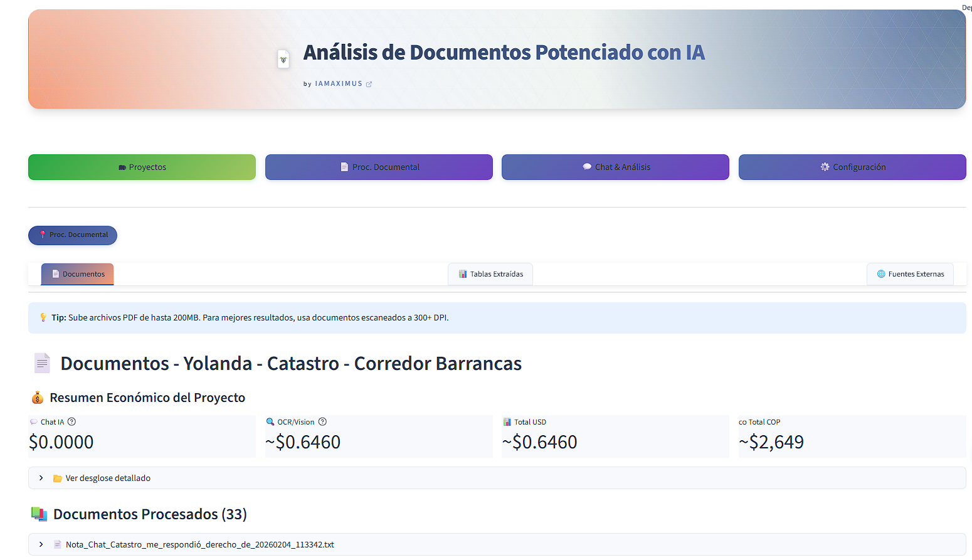
Task: Click the chat bubble icon on Chat & Análisis
Action: [587, 167]
